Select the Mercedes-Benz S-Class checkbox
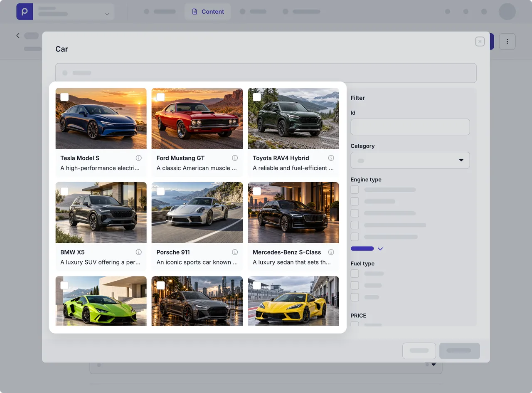532x393 pixels. point(257,191)
